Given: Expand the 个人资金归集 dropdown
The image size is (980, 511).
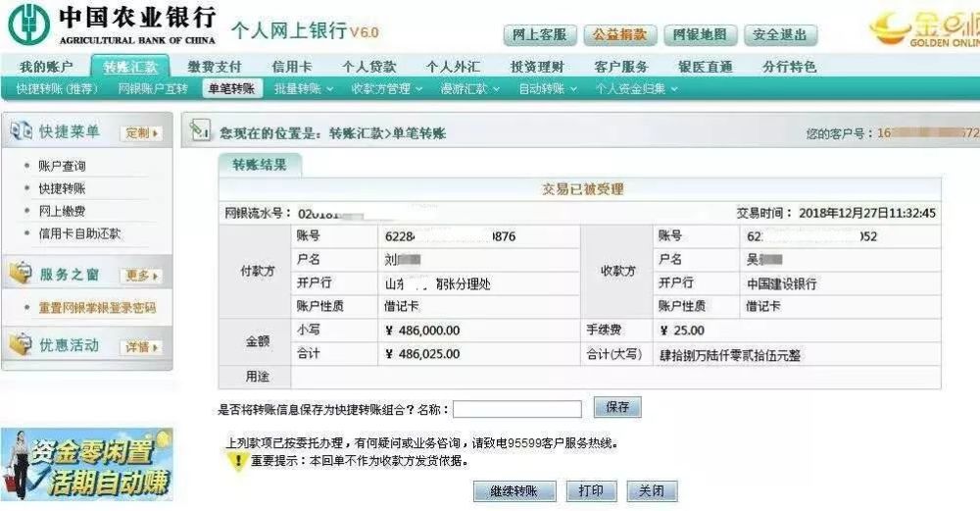Looking at the screenshot, I should [637, 89].
